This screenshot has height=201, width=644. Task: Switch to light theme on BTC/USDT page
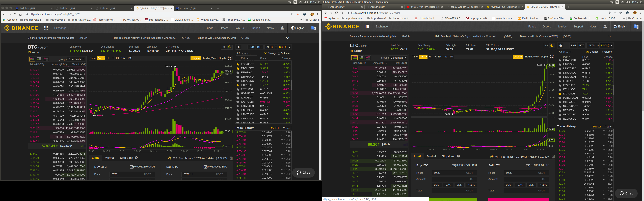point(224,47)
